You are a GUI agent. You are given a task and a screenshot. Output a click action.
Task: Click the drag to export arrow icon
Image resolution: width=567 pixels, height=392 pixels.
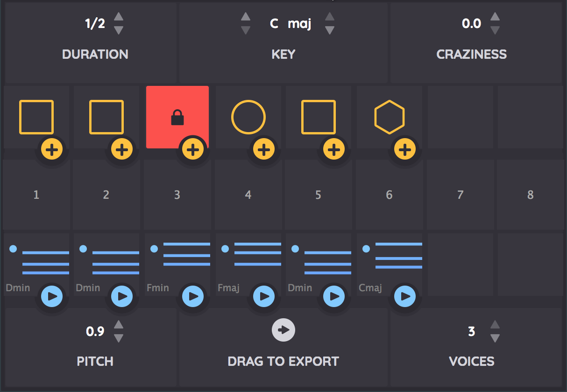283,330
